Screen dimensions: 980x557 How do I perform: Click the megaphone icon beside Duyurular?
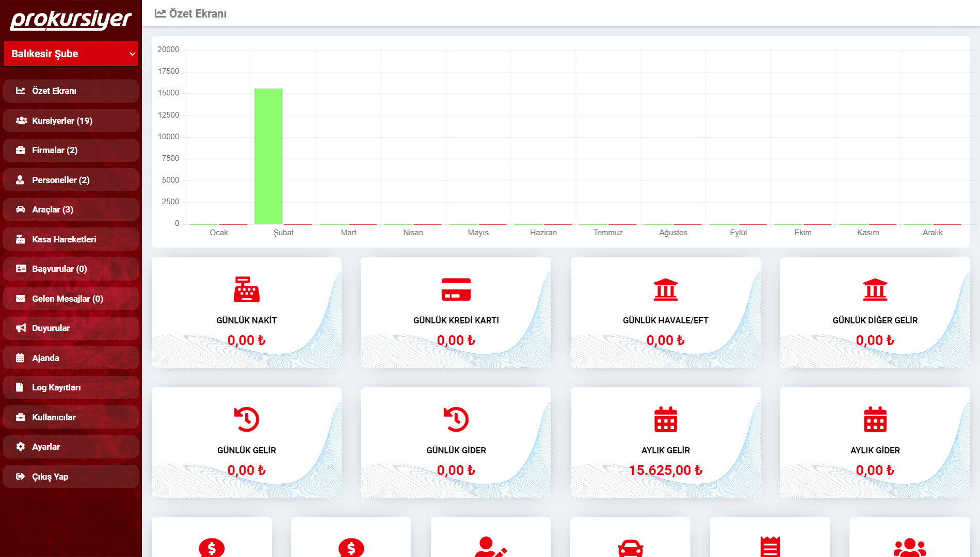(21, 328)
